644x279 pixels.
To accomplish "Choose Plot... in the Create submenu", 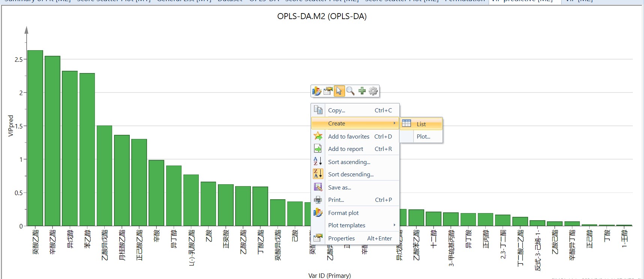I will pyautogui.click(x=423, y=137).
